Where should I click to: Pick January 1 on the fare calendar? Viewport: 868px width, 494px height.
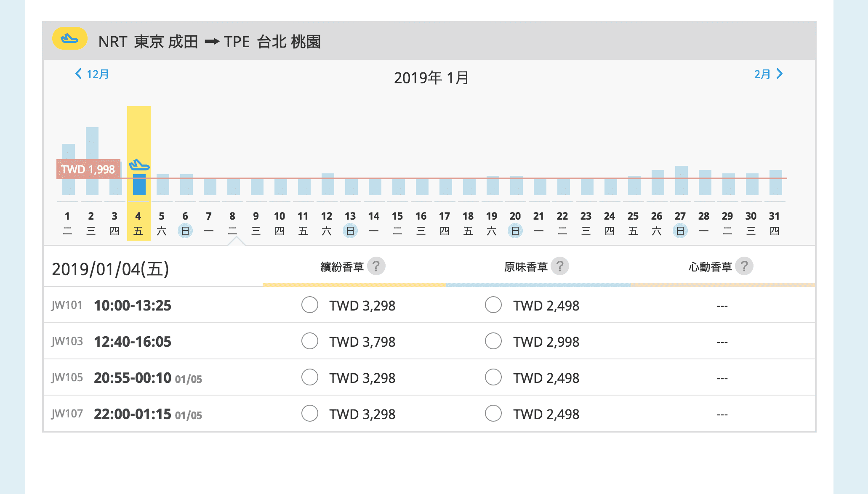point(67,223)
